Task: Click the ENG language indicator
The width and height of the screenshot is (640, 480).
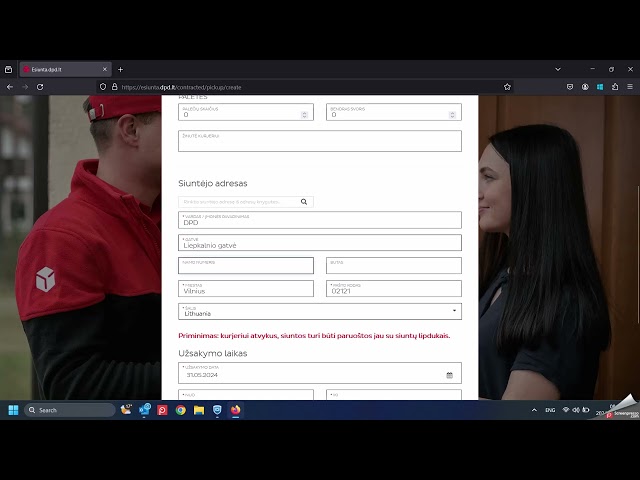Action: tap(550, 410)
